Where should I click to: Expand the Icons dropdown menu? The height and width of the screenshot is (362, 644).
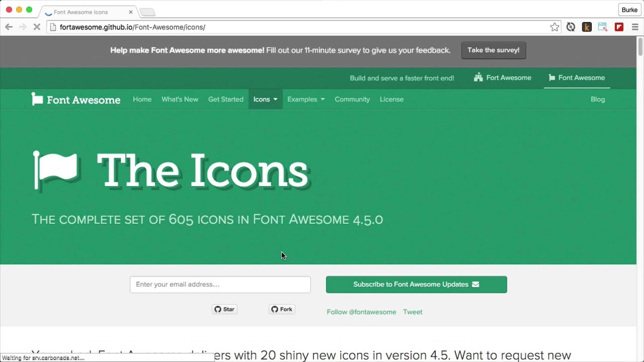click(x=266, y=100)
